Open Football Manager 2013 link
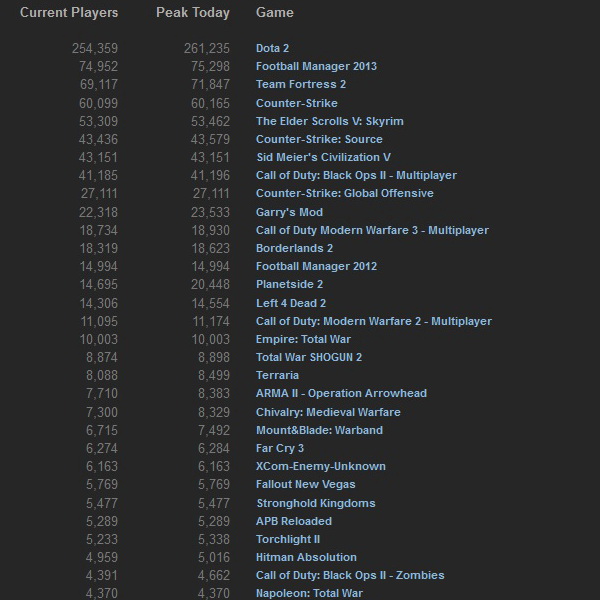 click(x=316, y=66)
